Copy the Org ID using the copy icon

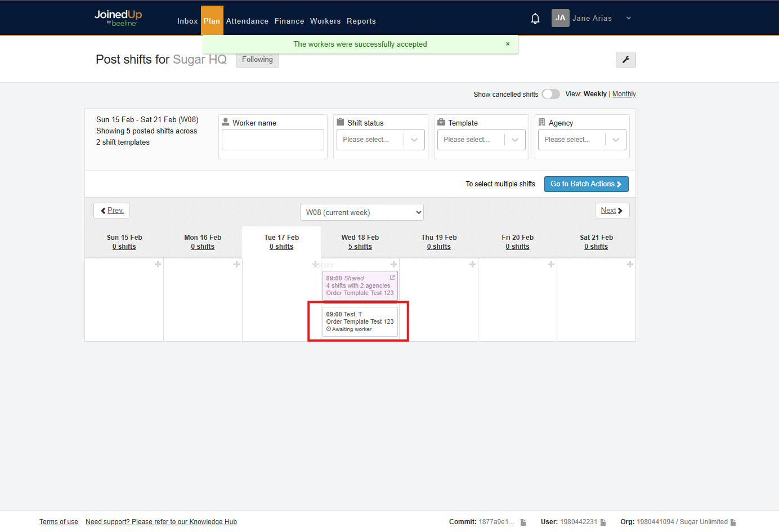[733, 522]
